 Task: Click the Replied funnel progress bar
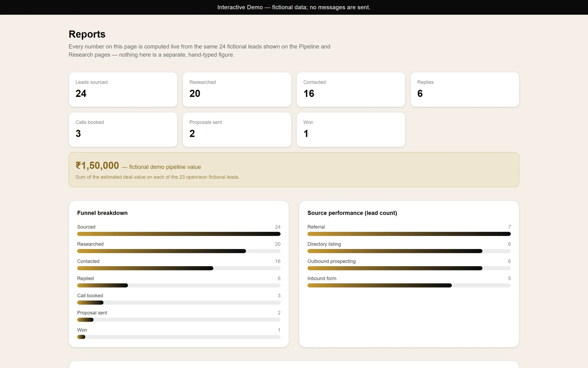pyautogui.click(x=179, y=286)
